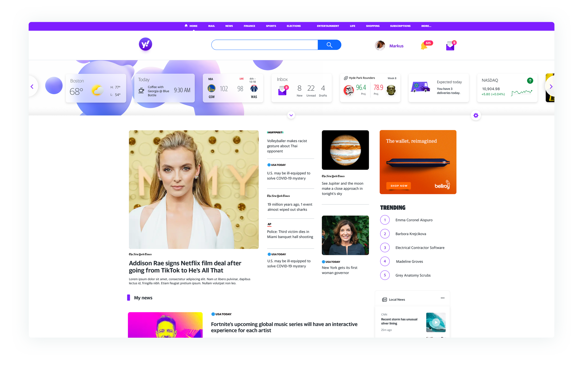
Task: Open the Finance nav tab
Action: tap(249, 26)
